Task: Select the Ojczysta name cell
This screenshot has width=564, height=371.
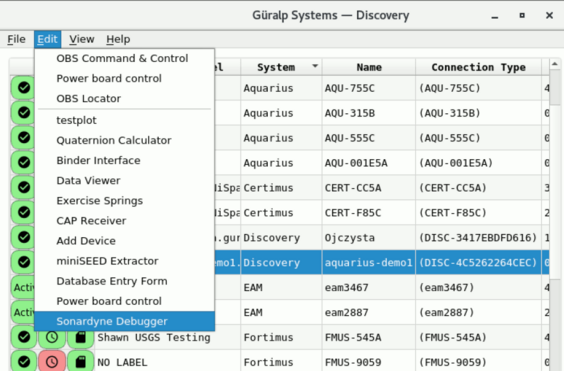Action: click(369, 237)
